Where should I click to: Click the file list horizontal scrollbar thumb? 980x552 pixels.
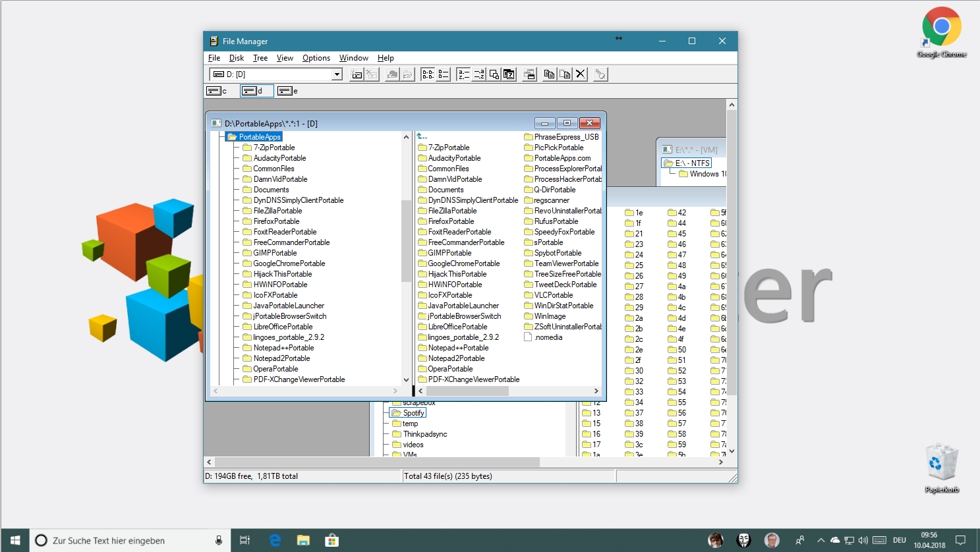click(x=467, y=391)
